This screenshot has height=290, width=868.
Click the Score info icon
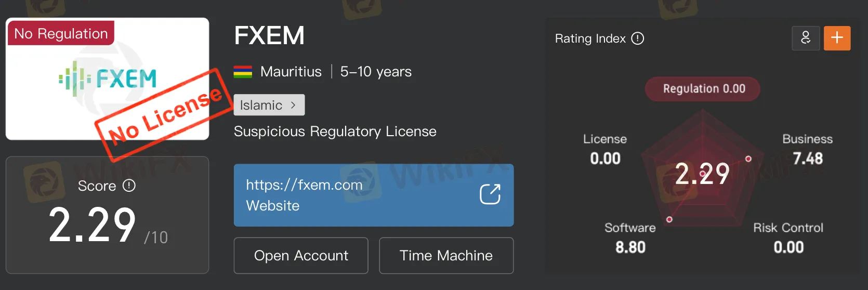pos(129,186)
